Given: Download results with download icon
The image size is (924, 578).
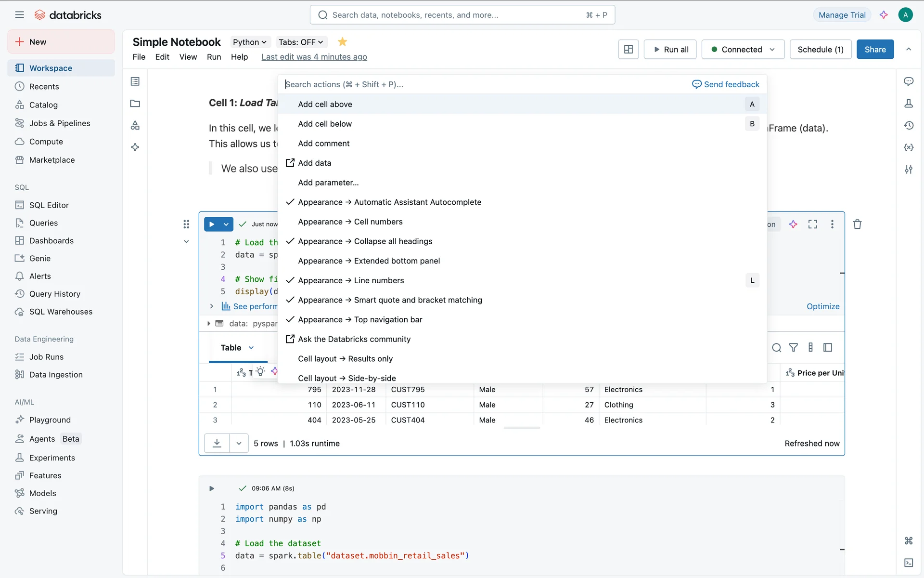Looking at the screenshot, I should pos(217,443).
